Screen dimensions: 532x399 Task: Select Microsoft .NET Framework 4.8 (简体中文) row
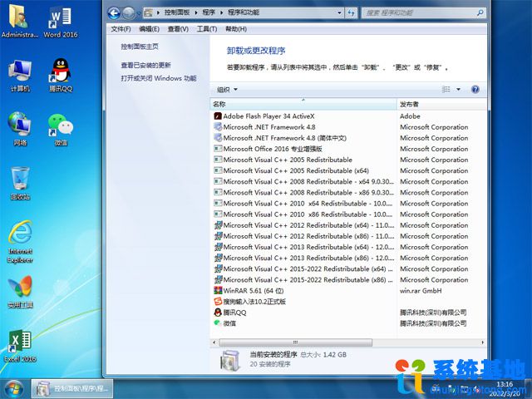(348, 138)
